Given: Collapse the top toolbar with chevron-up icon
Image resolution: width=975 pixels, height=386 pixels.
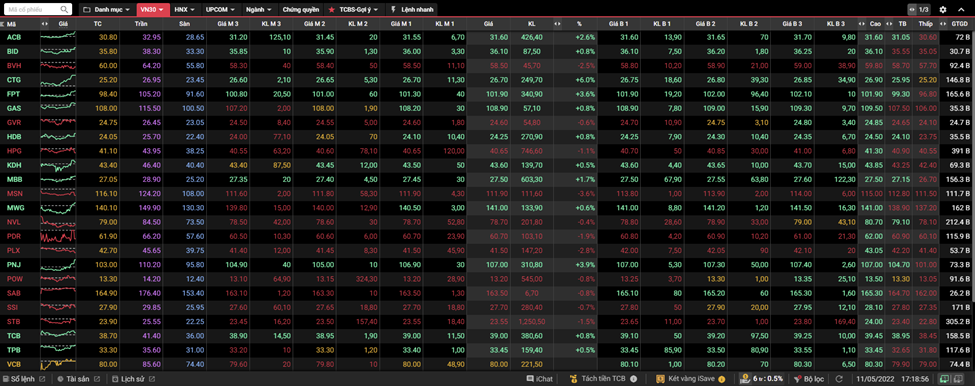Looking at the screenshot, I should pyautogui.click(x=960, y=9).
